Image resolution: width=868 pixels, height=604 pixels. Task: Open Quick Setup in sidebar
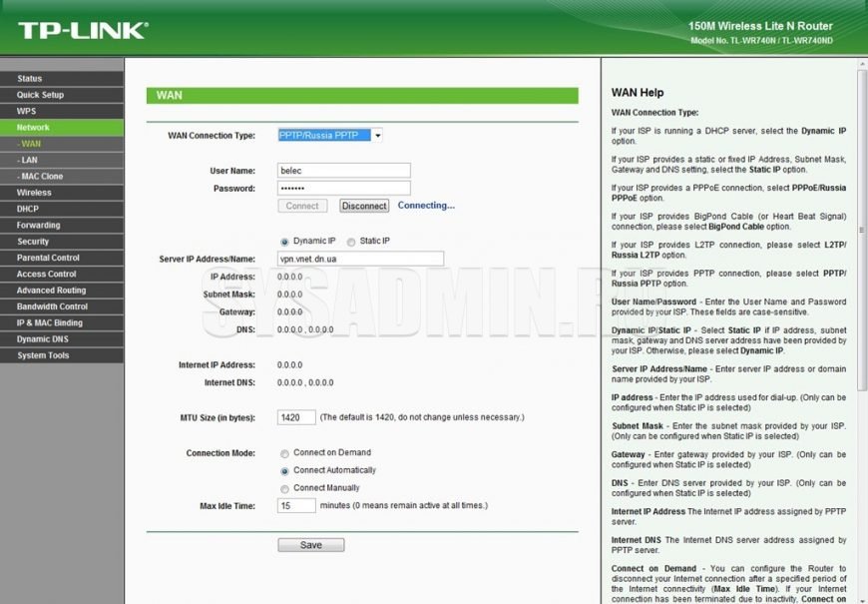[x=40, y=95]
